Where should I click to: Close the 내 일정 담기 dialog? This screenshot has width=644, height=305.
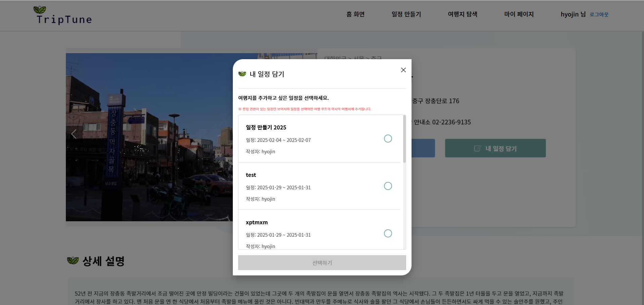(403, 70)
